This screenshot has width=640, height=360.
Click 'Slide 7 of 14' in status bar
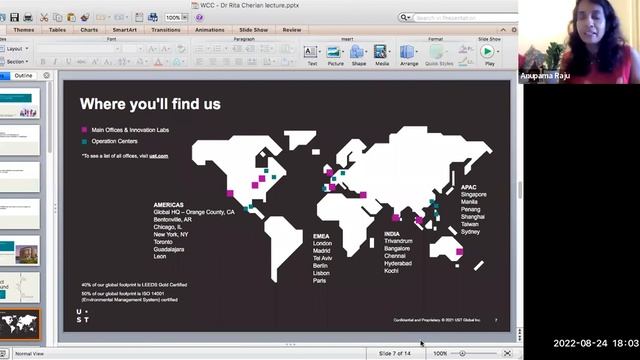[x=395, y=353]
